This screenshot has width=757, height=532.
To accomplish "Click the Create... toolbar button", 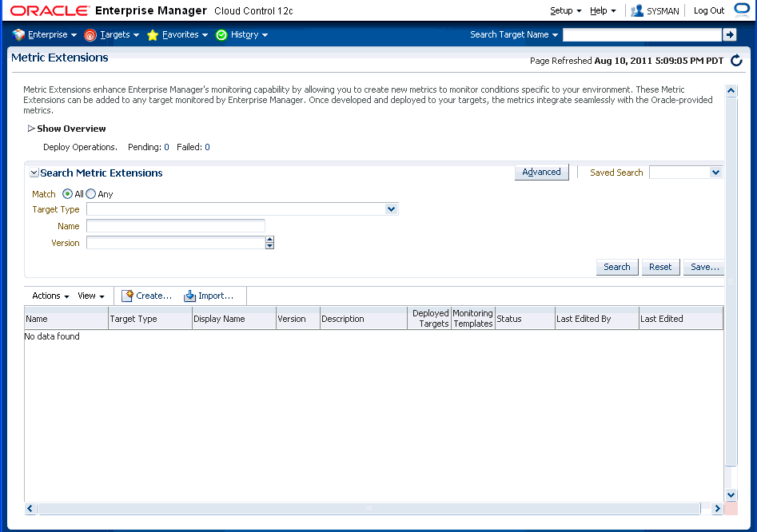I will click(x=147, y=296).
